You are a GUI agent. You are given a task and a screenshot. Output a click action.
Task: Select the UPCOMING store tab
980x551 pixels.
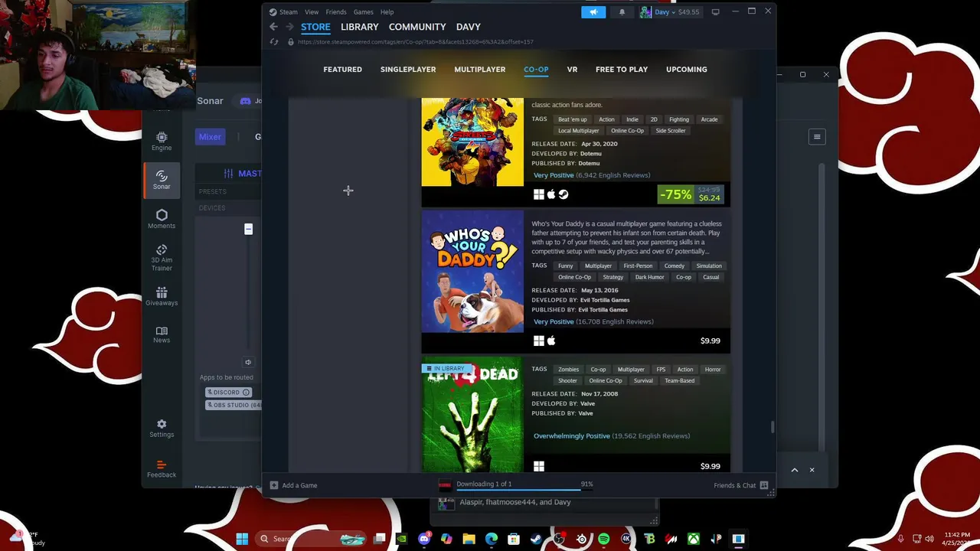[687, 69]
